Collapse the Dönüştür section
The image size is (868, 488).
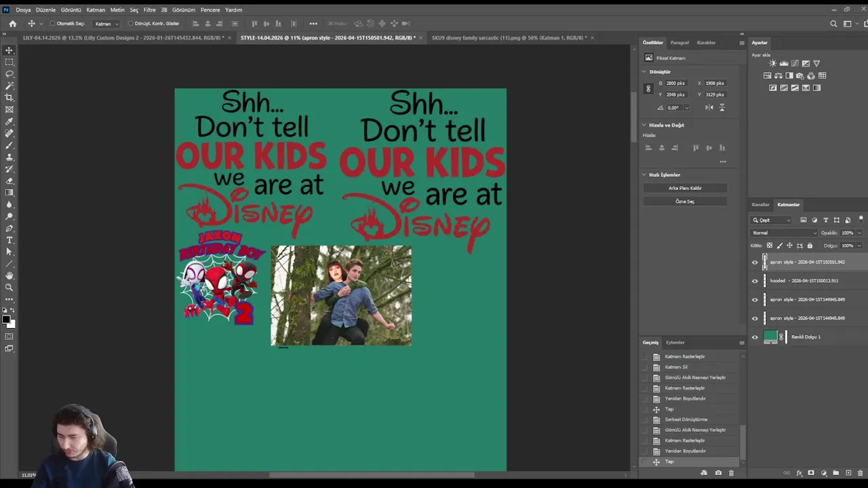pos(644,72)
